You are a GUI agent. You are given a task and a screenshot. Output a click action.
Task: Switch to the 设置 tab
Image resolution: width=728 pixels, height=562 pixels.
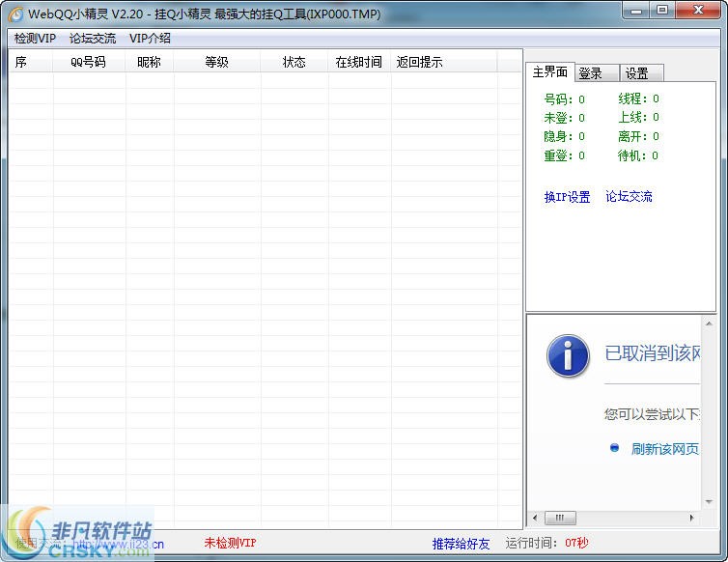[x=642, y=73]
